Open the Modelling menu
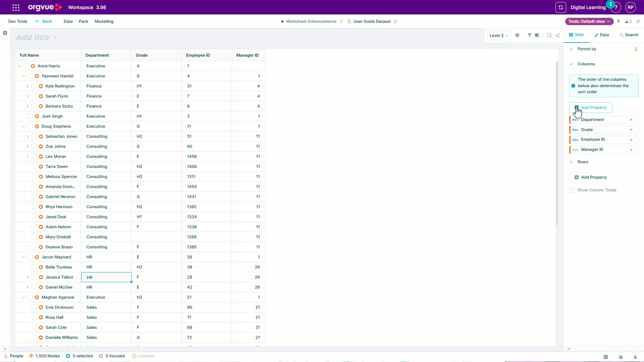The width and height of the screenshot is (644, 362). click(104, 21)
